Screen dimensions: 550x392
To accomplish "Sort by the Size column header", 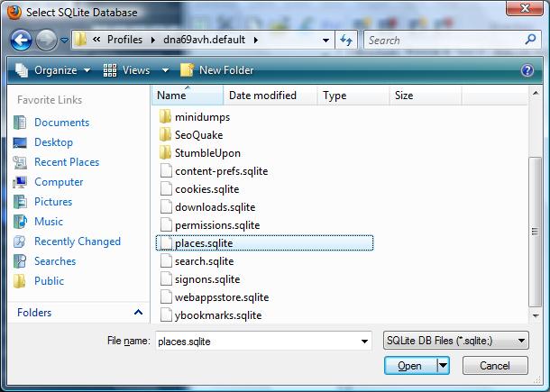I will tap(426, 96).
